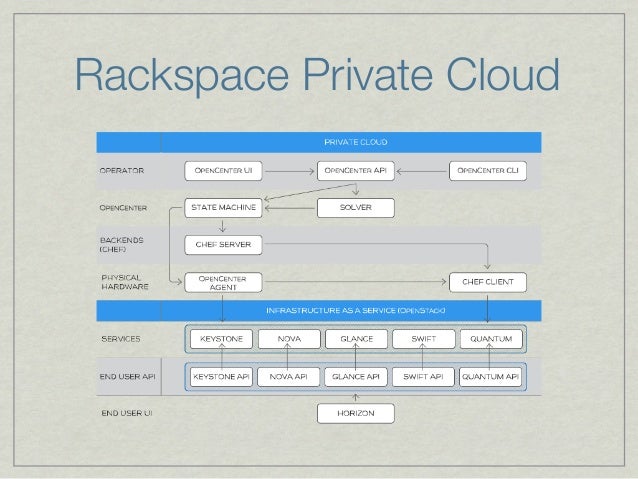Screen dimensions: 638x479
Task: Click the SERVICES row label
Action: click(121, 339)
